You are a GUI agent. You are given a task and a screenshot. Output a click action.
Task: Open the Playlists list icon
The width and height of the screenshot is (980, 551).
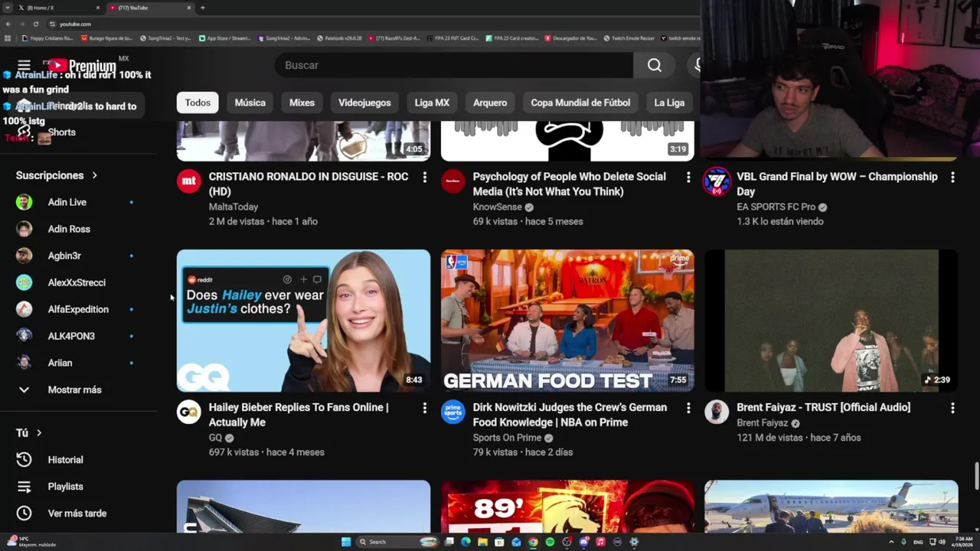(24, 487)
